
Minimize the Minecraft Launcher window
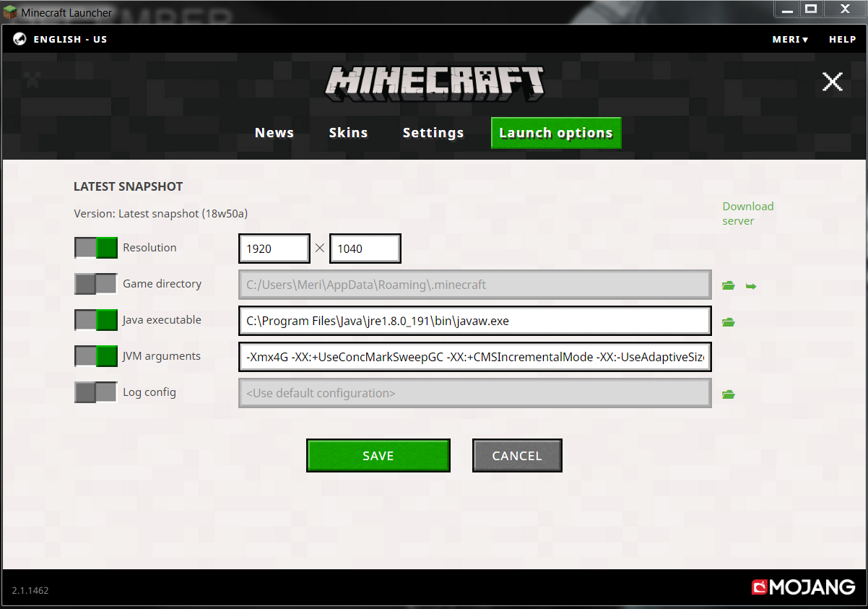click(x=788, y=9)
